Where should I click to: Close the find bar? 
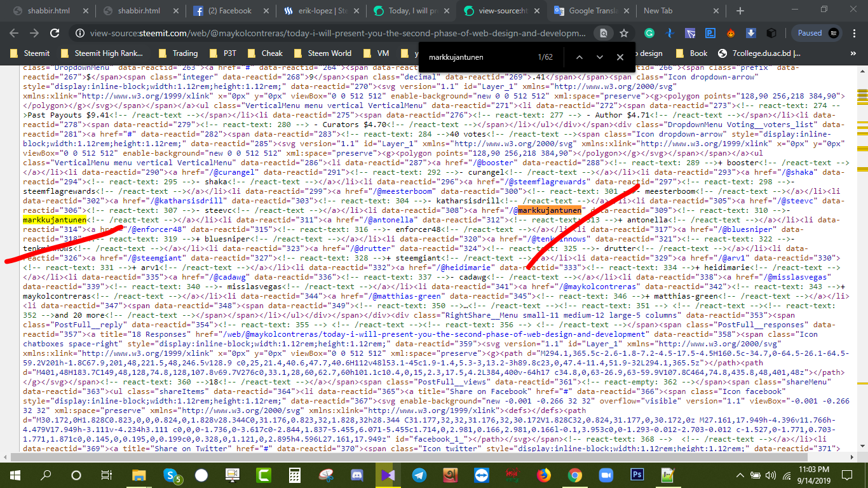pos(620,57)
